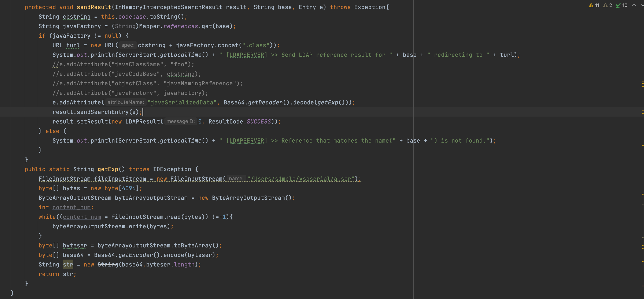
Task: Click the italic 'SUCCESS' constant
Action: (259, 122)
